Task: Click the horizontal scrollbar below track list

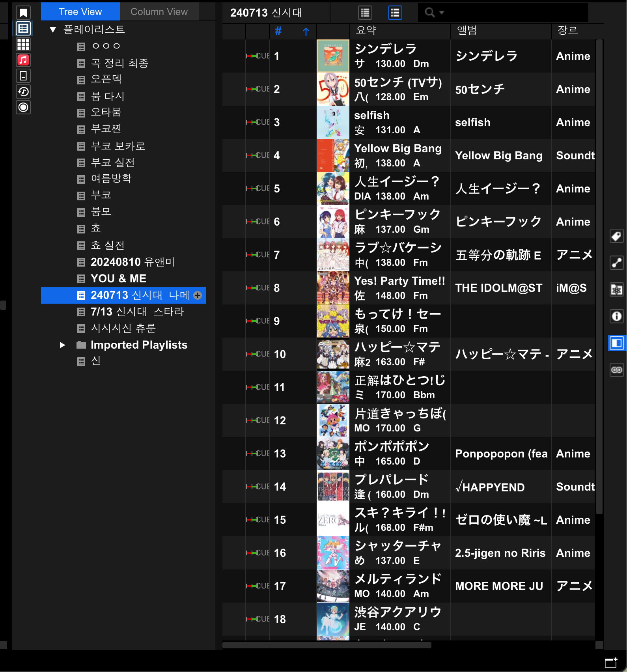Action: pos(327,646)
